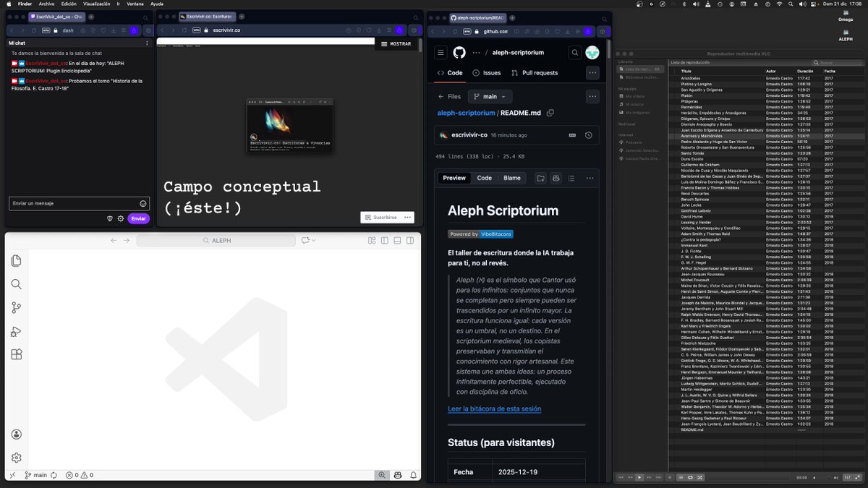Open the Accounts menu in VS Code
Image resolution: width=868 pixels, height=488 pixels.
click(16, 434)
